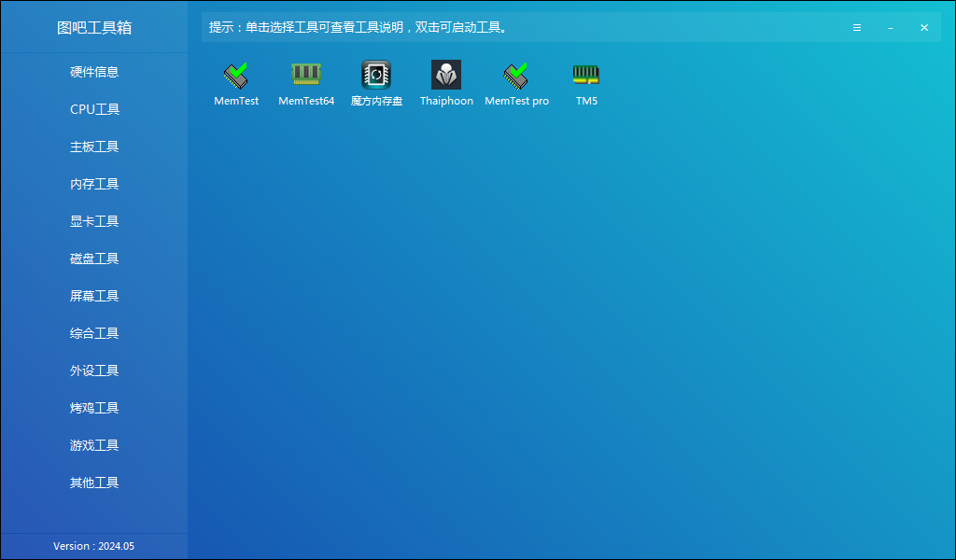956x560 pixels.
Task: Open the 主板工具 category
Action: [94, 147]
